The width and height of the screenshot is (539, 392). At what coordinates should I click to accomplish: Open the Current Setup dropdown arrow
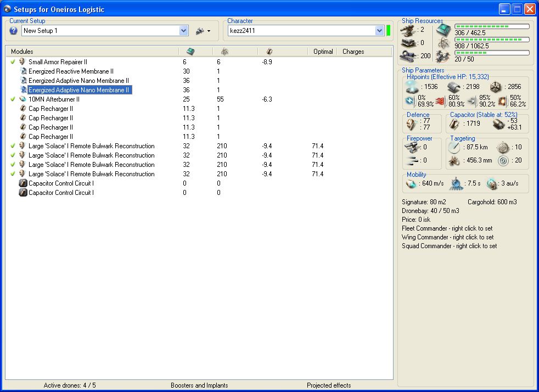(x=183, y=31)
